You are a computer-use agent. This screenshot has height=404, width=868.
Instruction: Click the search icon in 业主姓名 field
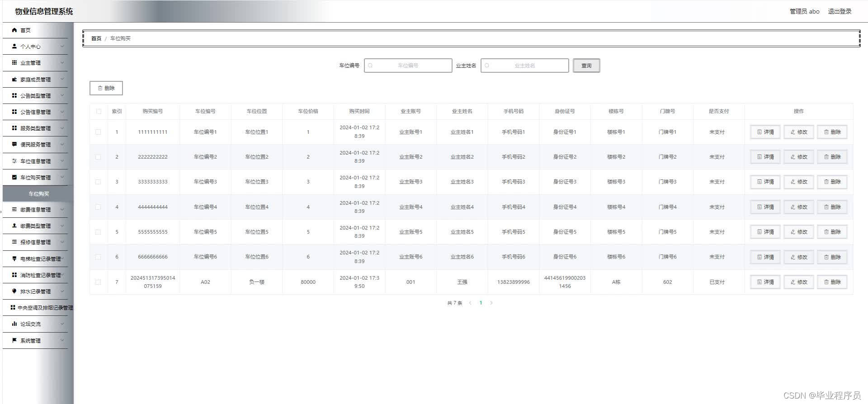tap(487, 66)
